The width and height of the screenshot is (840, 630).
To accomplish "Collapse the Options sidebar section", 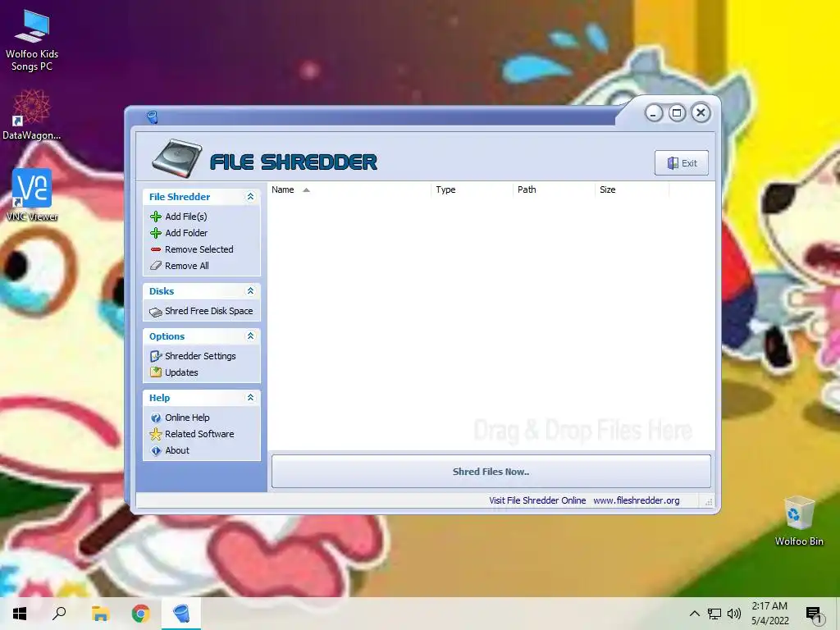I will pyautogui.click(x=250, y=336).
